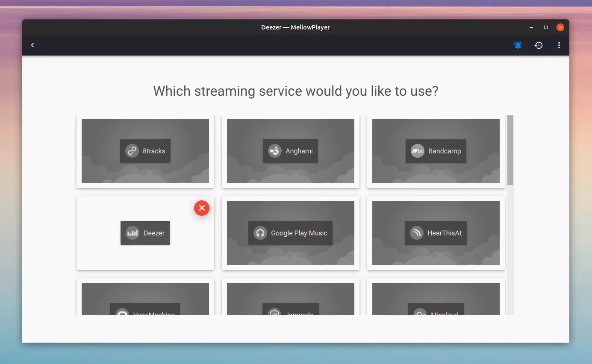Click the 8tracks infinity logo icon
The height and width of the screenshot is (364, 592).
132,151
